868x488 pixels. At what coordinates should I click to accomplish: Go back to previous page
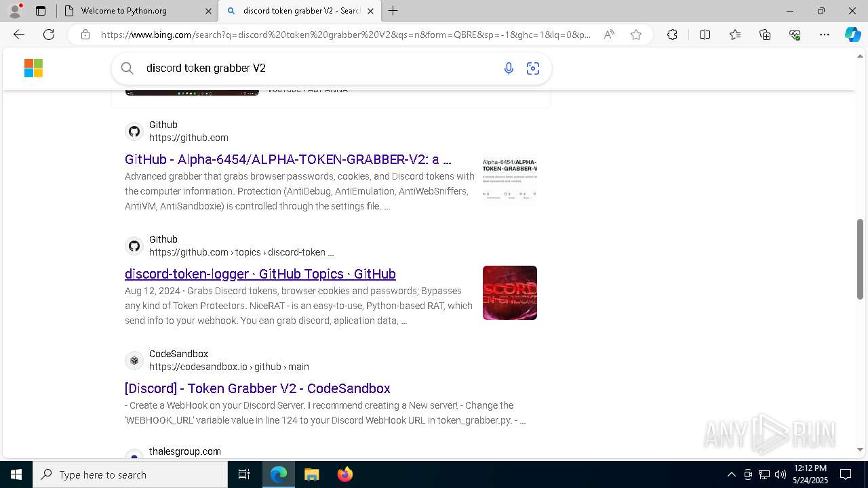click(19, 35)
